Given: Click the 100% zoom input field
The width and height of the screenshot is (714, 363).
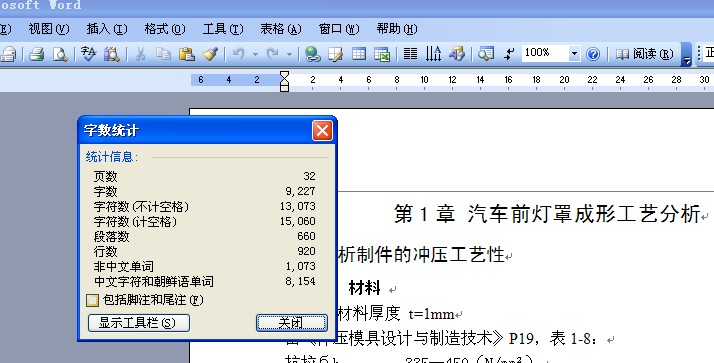Looking at the screenshot, I should tap(546, 54).
